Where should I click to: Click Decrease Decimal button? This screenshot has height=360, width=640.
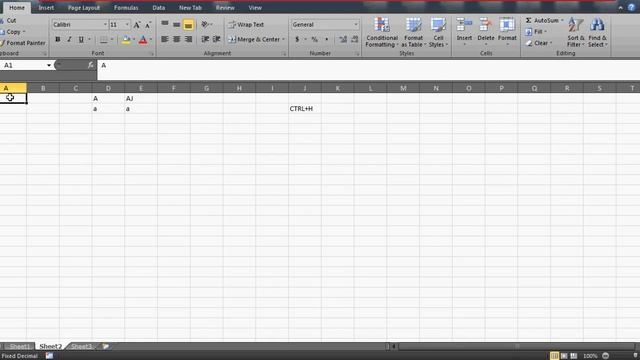(x=354, y=40)
